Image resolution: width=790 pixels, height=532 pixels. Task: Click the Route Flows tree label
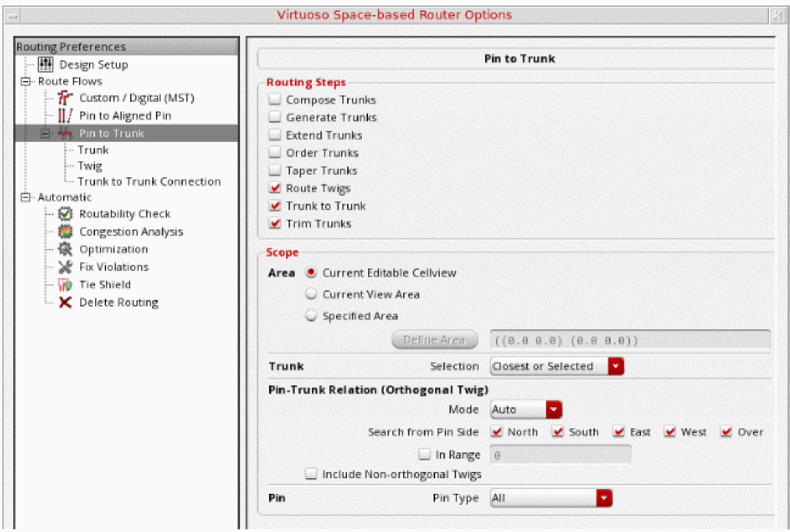pyautogui.click(x=70, y=81)
